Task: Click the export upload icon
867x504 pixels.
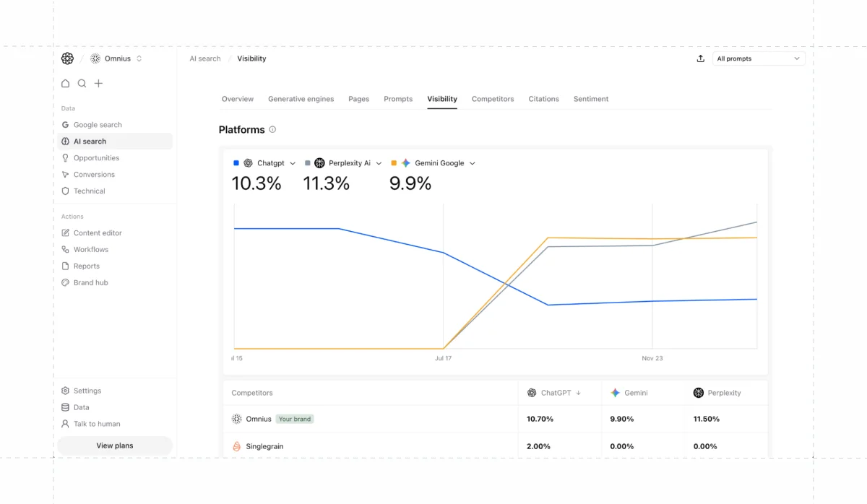Action: point(700,59)
